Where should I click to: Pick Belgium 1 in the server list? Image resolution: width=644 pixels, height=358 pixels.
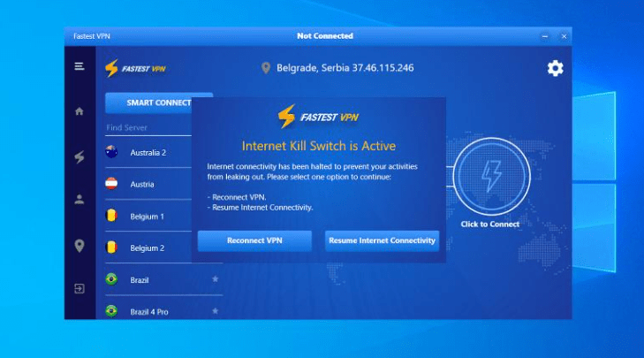pos(147,217)
